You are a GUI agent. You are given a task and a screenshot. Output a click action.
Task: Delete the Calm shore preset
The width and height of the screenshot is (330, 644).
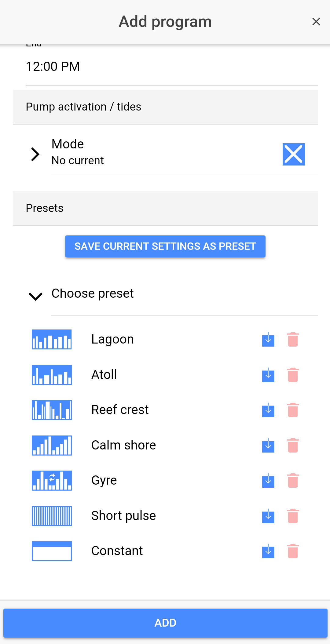293,446
